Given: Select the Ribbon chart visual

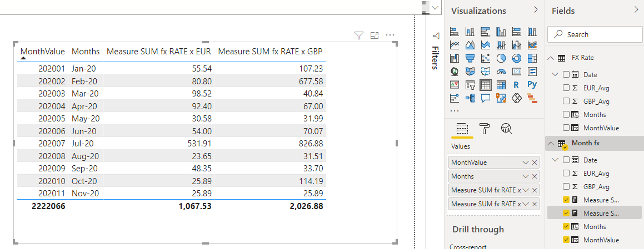Looking at the screenshot, I should (532, 44).
